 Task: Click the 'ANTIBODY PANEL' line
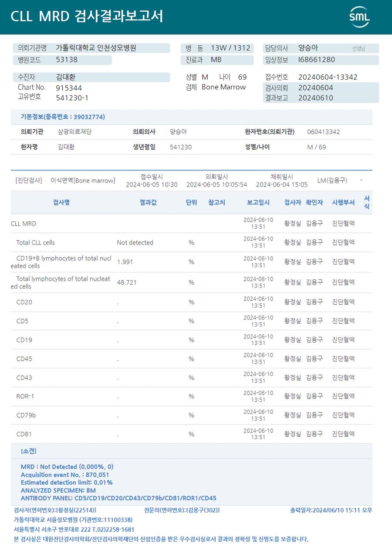coord(118,498)
